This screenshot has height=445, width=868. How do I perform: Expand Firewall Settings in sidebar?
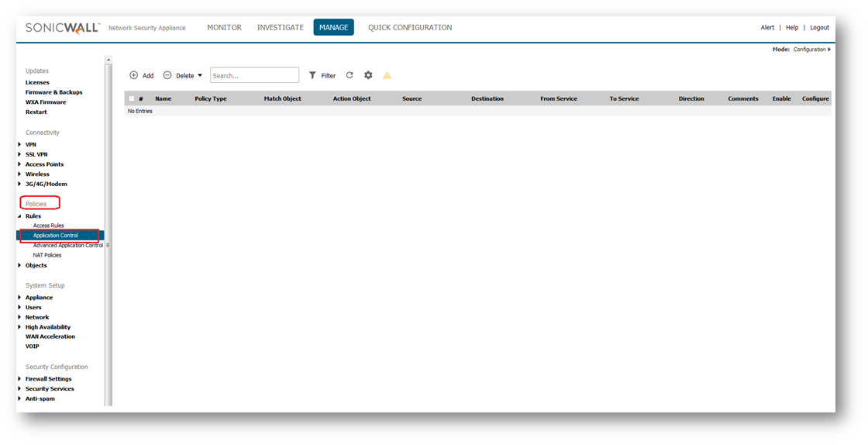tap(19, 379)
